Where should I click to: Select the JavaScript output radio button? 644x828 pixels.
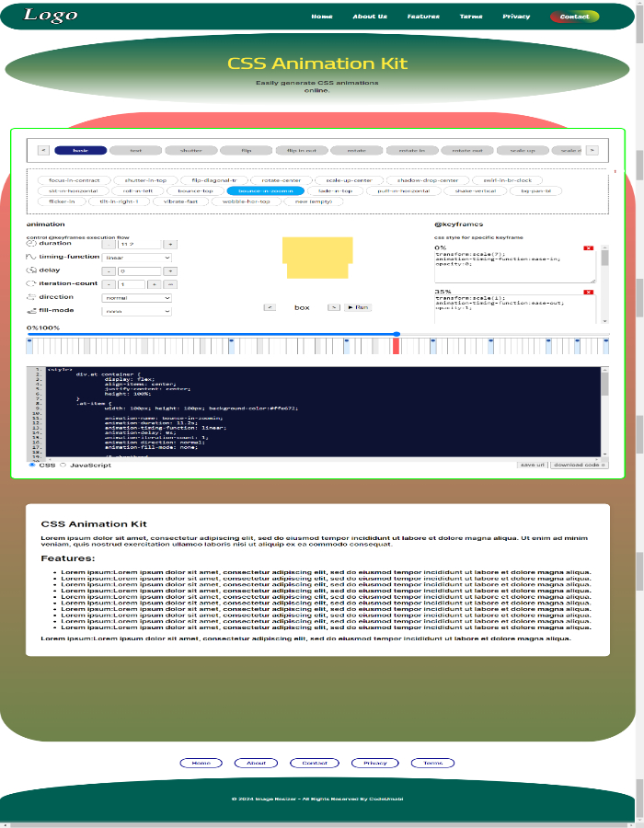coord(63,466)
